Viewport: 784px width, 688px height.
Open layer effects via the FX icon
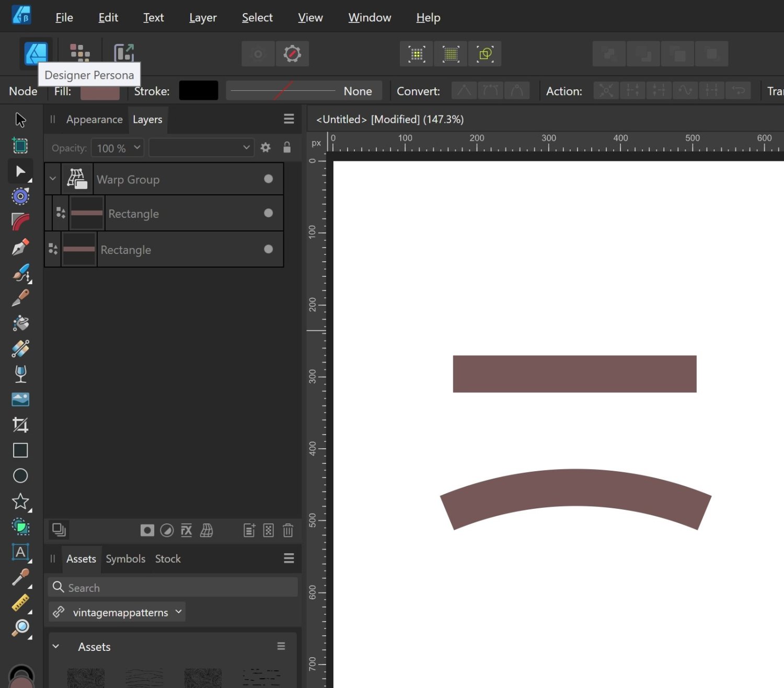(x=186, y=530)
